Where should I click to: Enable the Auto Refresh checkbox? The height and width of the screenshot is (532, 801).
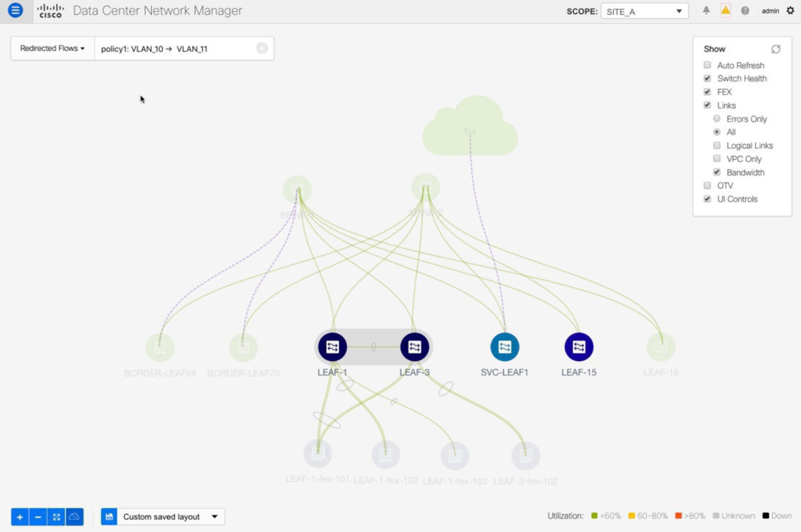coord(708,65)
